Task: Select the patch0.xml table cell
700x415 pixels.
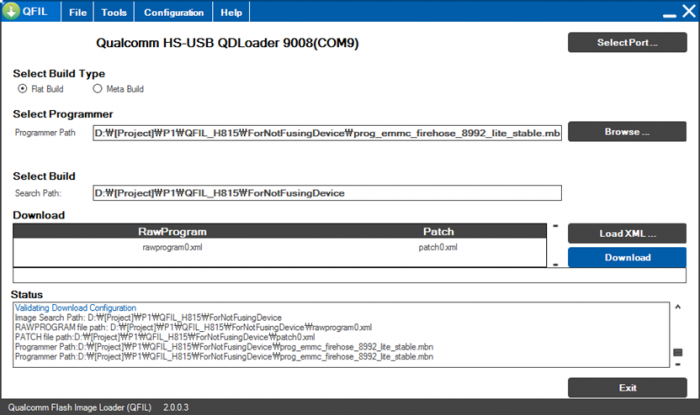Action: 438,247
